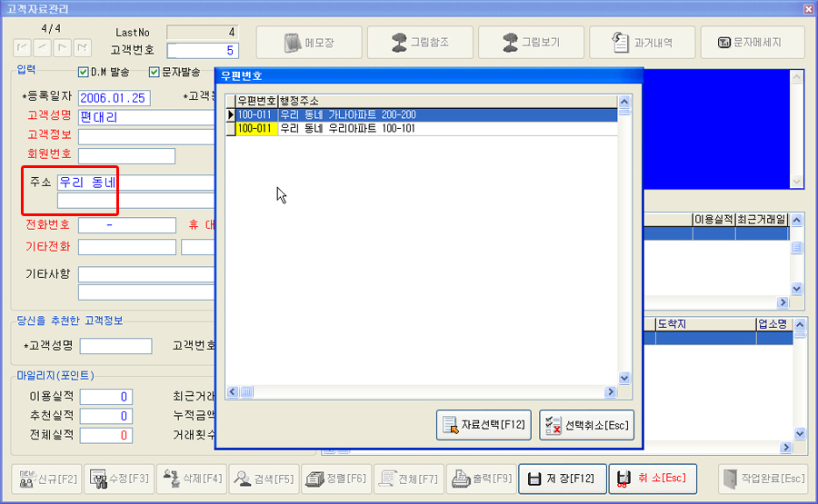This screenshot has width=818, height=504.
Task: Click 업소명 column header
Action: point(774,324)
